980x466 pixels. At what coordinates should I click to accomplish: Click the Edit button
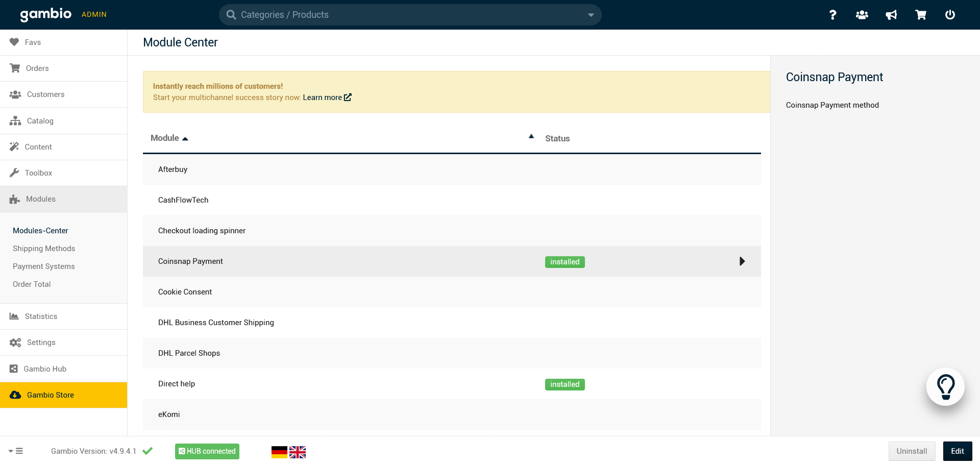[x=958, y=451]
